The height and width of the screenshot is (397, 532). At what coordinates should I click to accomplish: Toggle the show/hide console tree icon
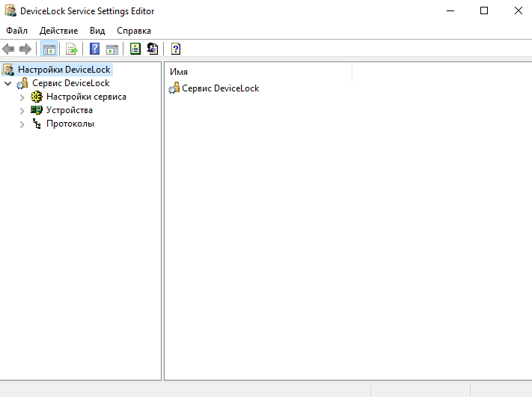tap(49, 49)
